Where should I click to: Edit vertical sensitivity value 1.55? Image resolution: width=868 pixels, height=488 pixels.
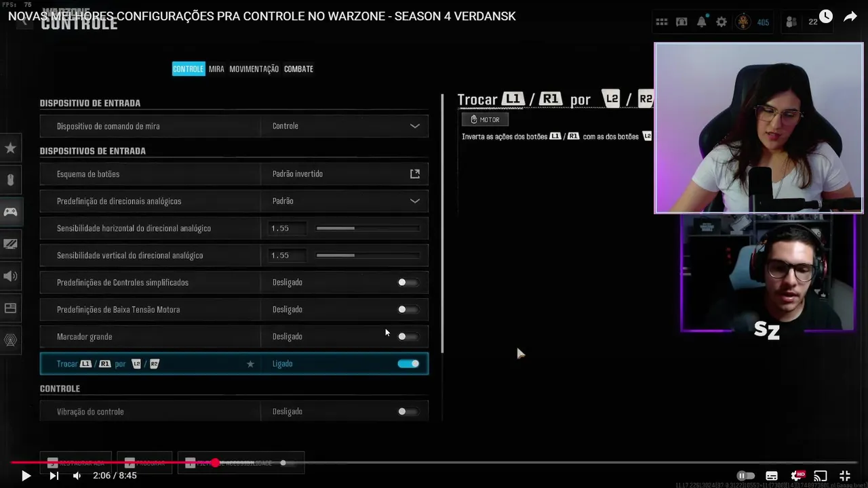point(286,256)
